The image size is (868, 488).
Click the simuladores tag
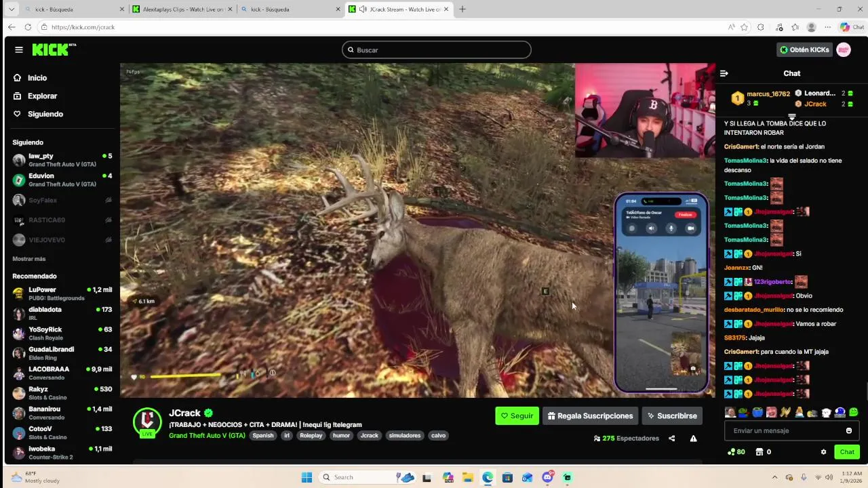coord(404,436)
